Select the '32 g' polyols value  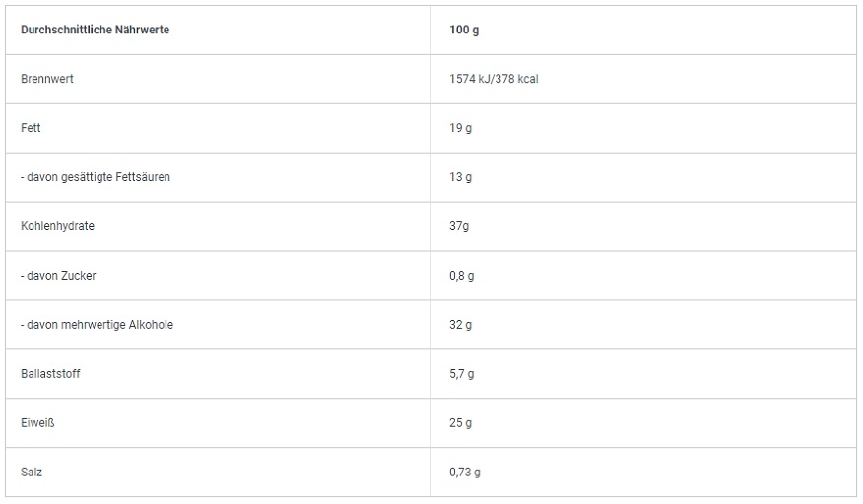pos(461,325)
